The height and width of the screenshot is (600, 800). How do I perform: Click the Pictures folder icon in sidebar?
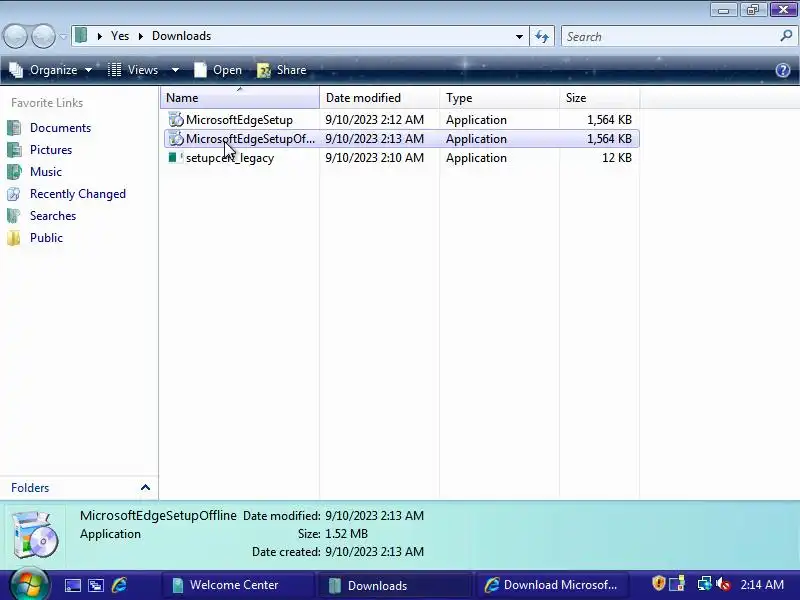pos(14,149)
